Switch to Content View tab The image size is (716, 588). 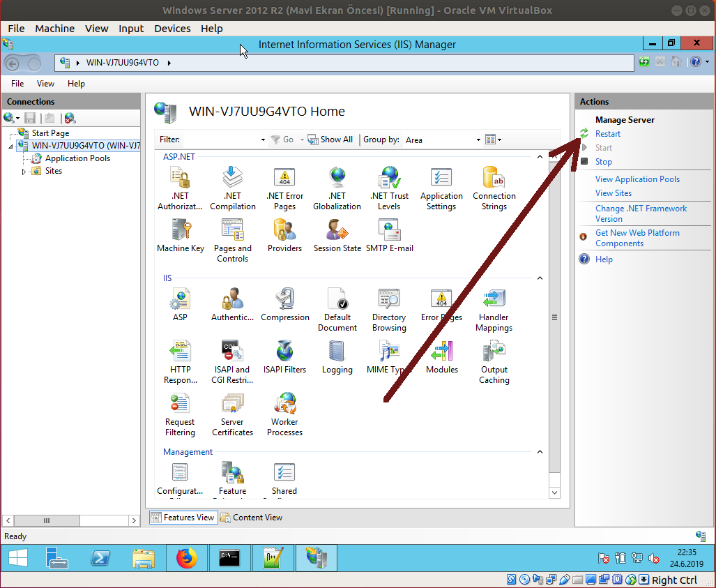pyautogui.click(x=251, y=517)
